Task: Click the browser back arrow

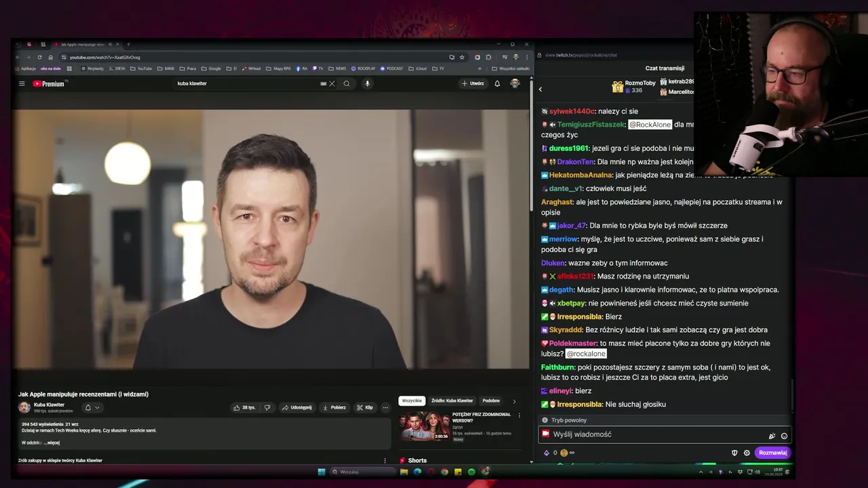Action: tap(18, 57)
